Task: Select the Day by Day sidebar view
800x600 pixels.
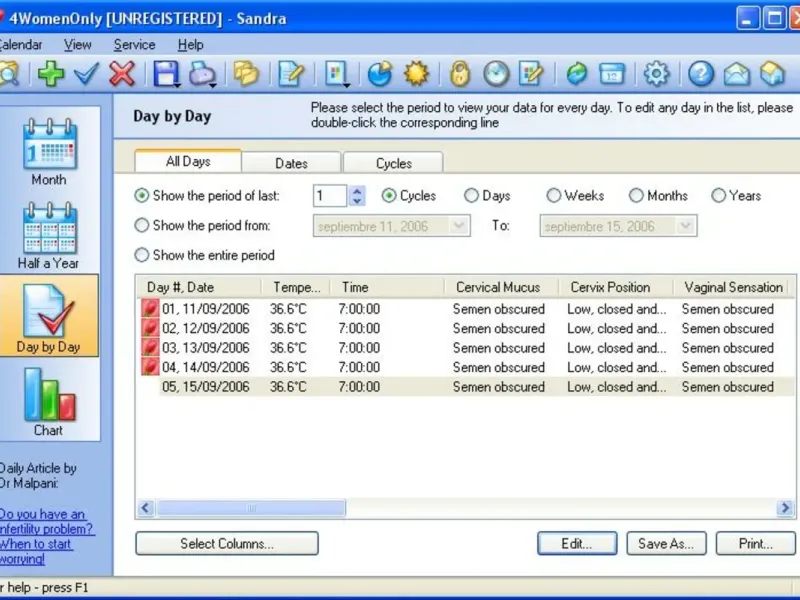Action: tap(49, 316)
